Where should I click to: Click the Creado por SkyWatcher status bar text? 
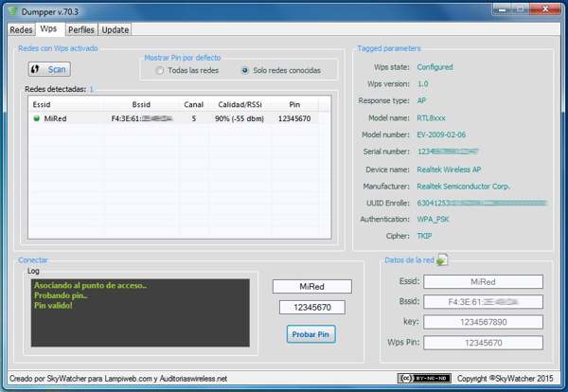pyautogui.click(x=118, y=378)
